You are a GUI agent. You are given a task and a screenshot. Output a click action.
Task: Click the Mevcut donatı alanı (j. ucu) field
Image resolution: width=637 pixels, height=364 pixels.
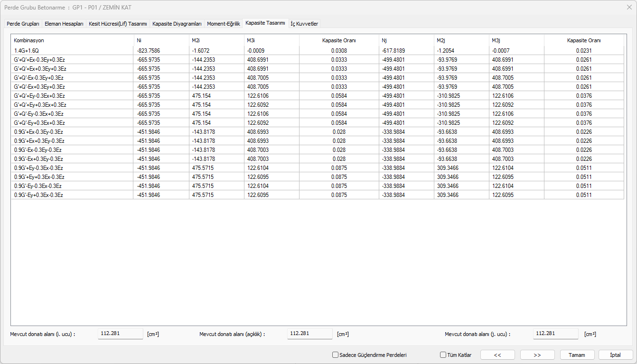coord(555,334)
